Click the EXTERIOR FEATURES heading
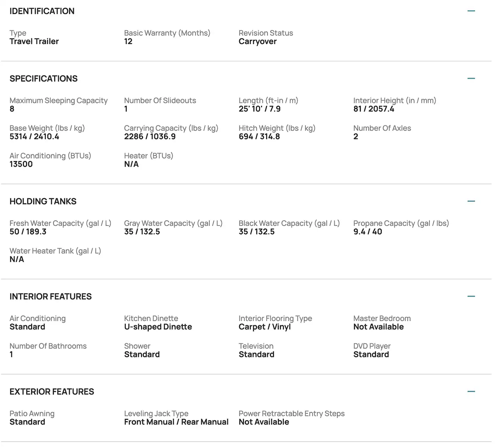The height and width of the screenshot is (448, 496). [52, 391]
